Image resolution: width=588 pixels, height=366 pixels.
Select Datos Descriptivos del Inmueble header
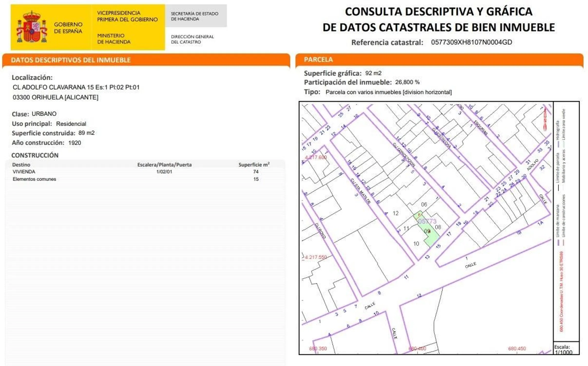[x=71, y=60]
